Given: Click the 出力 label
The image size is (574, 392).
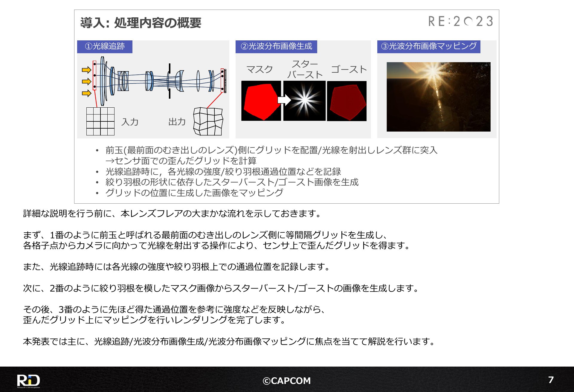Looking at the screenshot, I should [177, 122].
